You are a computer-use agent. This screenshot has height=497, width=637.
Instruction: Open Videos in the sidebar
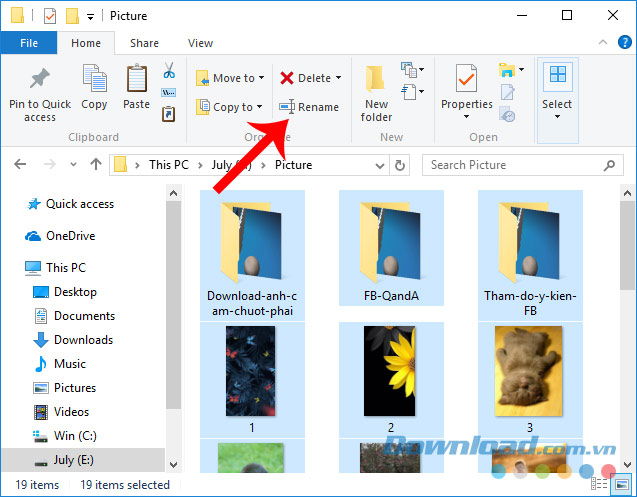(x=61, y=412)
